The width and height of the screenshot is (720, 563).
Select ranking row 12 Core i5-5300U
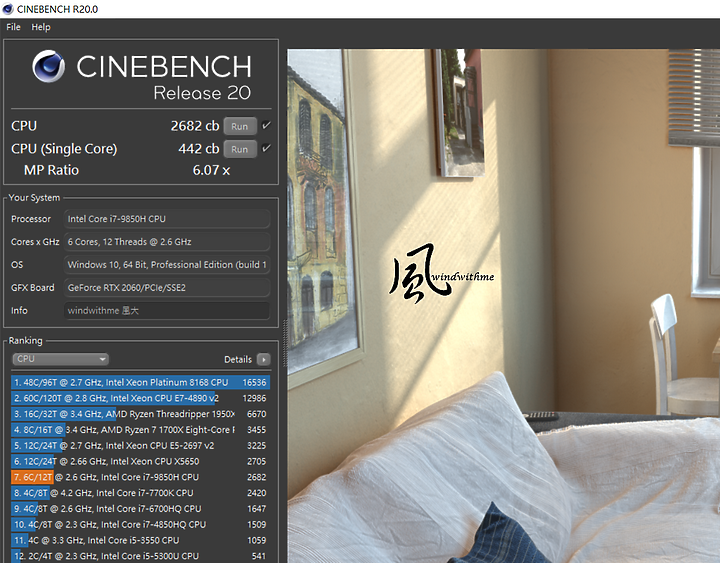pyautogui.click(x=140, y=556)
